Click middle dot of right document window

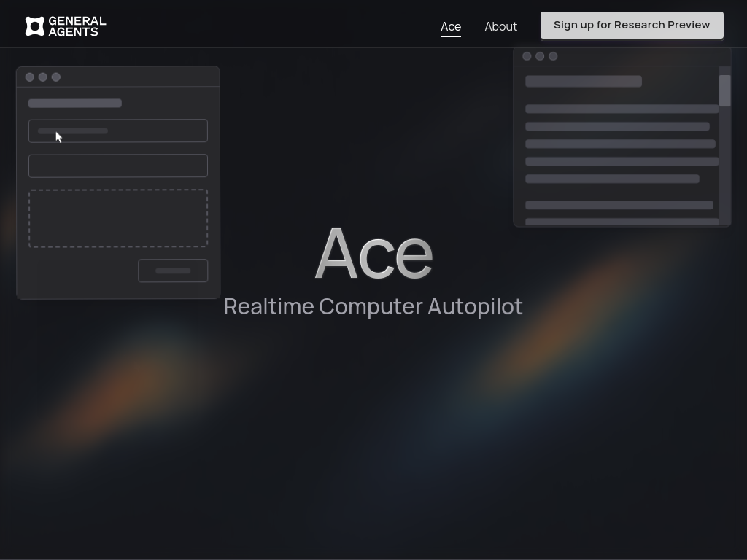(x=540, y=56)
